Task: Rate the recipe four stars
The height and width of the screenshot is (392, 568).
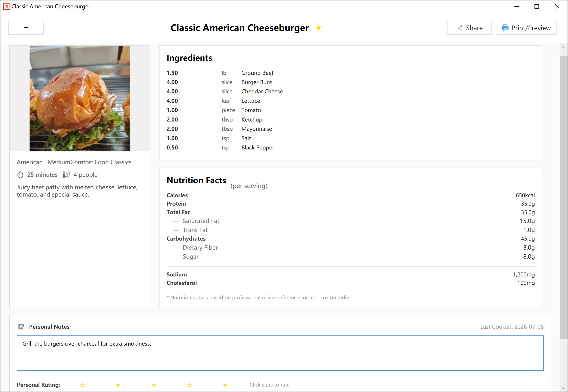Action: (189, 385)
